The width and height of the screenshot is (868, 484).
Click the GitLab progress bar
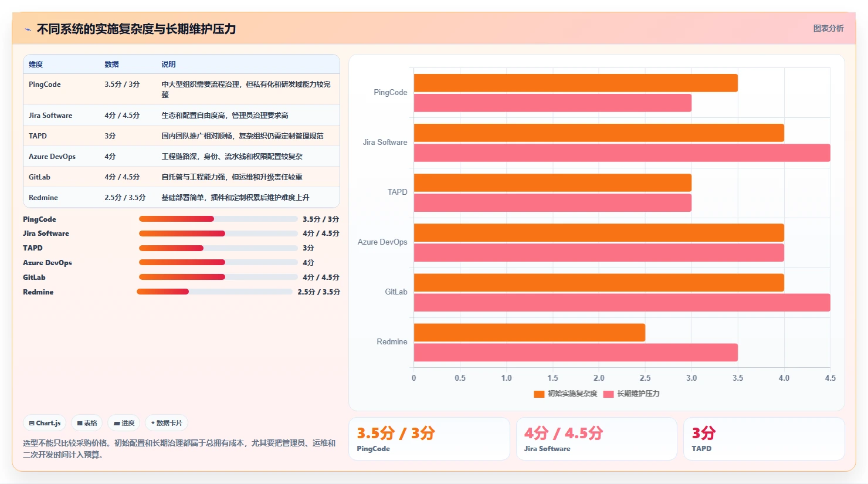coord(218,277)
